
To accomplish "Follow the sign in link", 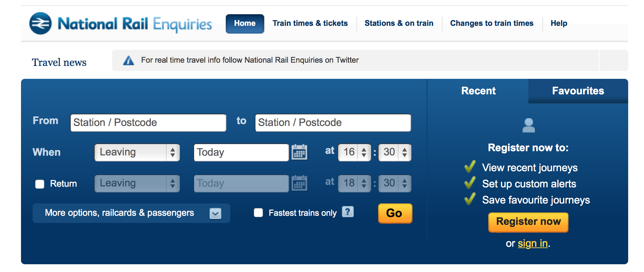I will click(x=533, y=243).
